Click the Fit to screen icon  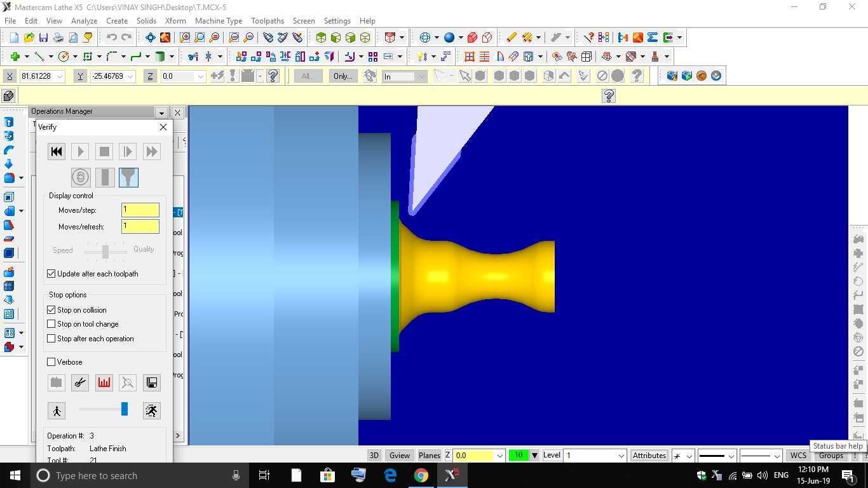coord(151,38)
